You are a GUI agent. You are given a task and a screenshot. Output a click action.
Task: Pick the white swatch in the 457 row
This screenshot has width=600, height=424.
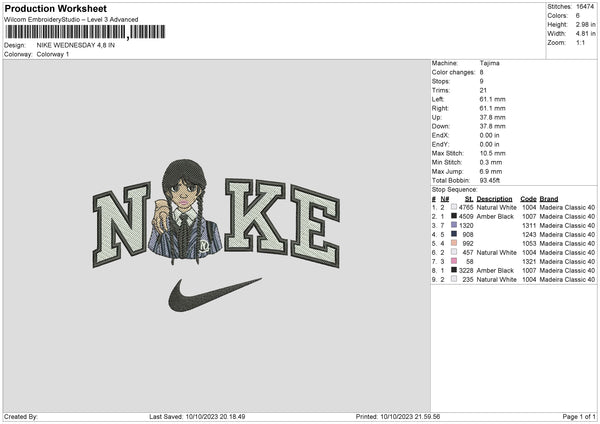tap(454, 252)
